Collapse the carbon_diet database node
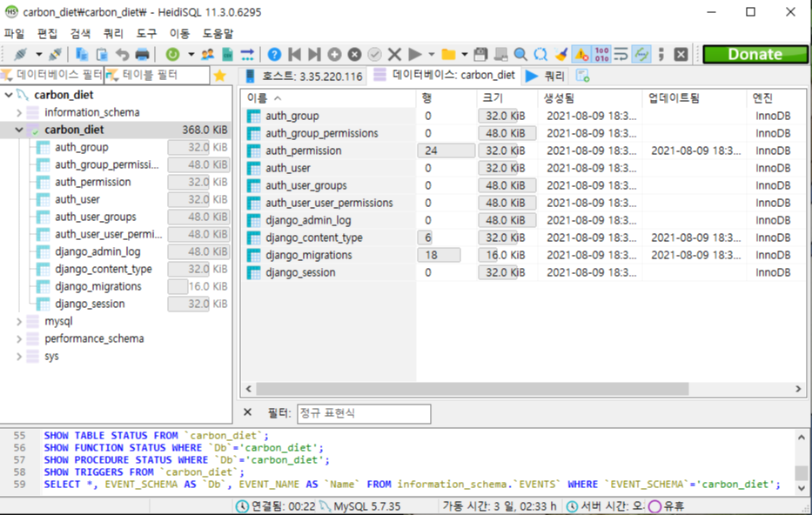The image size is (812, 515). coord(19,130)
